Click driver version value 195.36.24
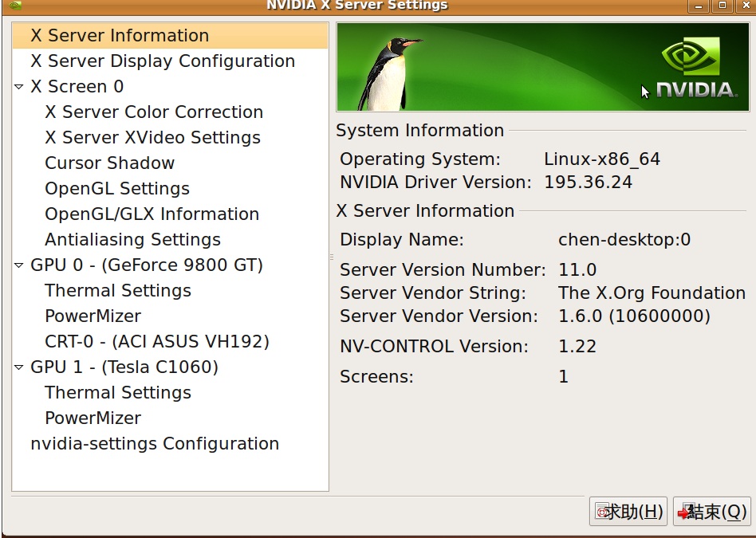This screenshot has height=538, width=756. click(x=589, y=183)
